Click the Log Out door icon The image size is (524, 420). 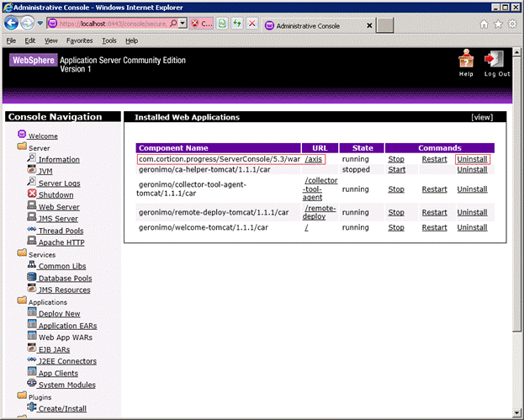[496, 59]
